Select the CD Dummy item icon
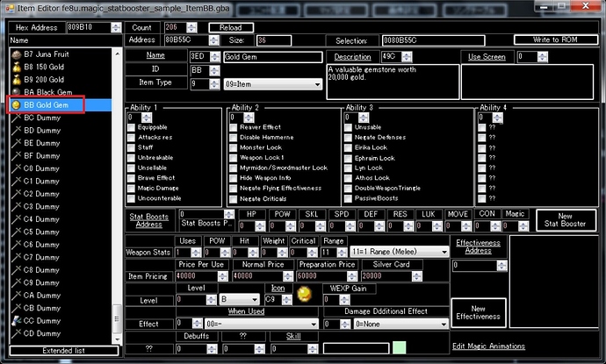The width and height of the screenshot is (606, 364). tap(15, 333)
